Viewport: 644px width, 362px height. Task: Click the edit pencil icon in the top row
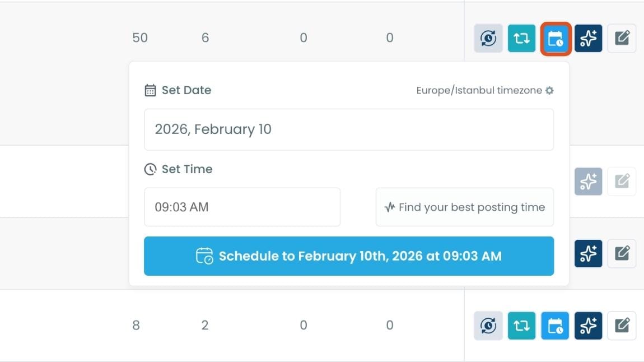point(622,38)
